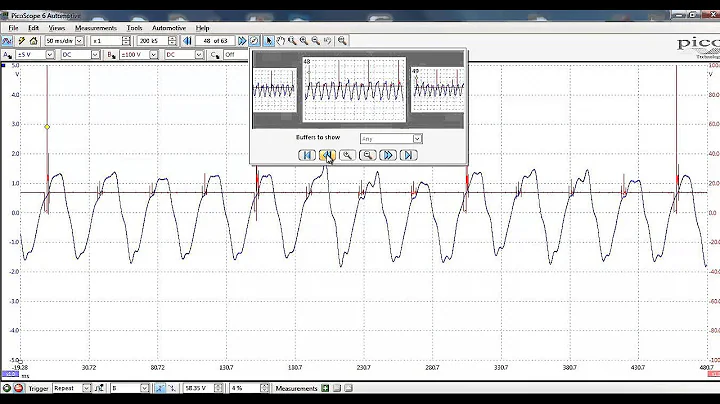Expand channel A ±5 V range dropdown
This screenshot has height=404, width=720.
[x=50, y=55]
